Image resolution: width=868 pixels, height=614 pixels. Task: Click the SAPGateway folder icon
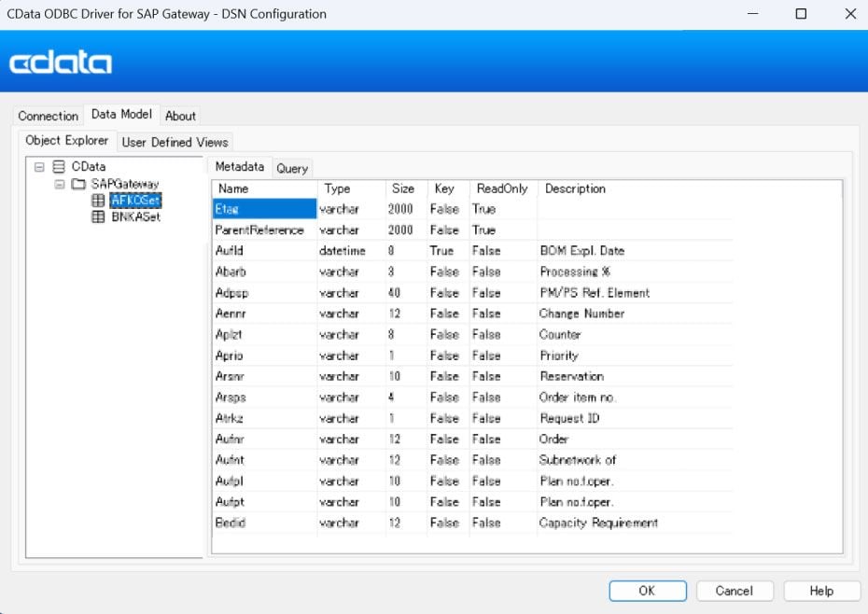(78, 184)
